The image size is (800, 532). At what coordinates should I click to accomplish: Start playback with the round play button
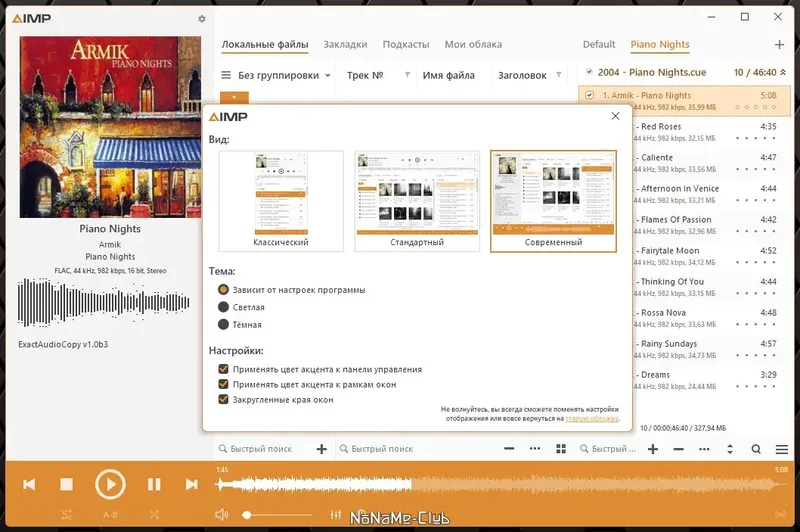110,484
